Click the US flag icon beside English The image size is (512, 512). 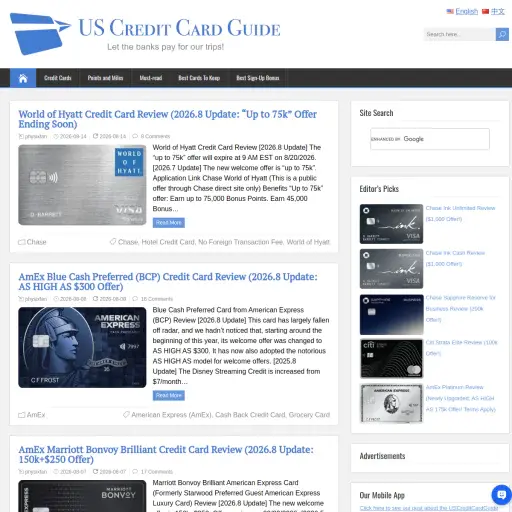(450, 11)
